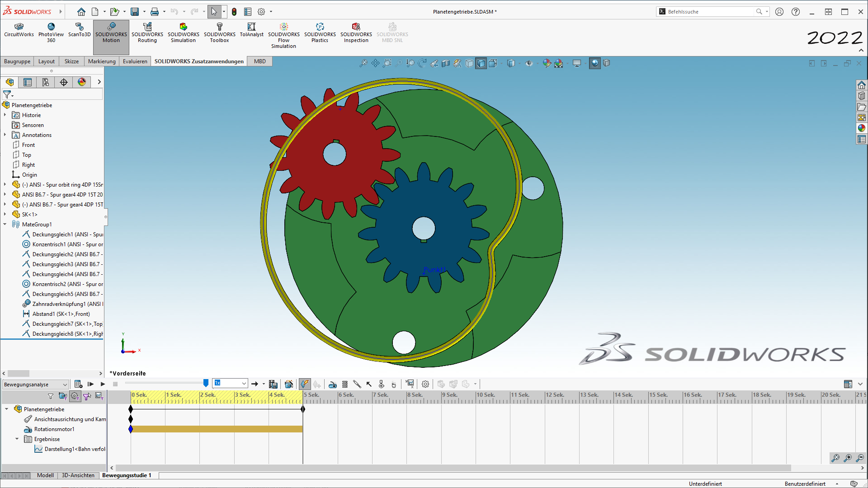Open DisplayManager color ball tab

tap(82, 82)
